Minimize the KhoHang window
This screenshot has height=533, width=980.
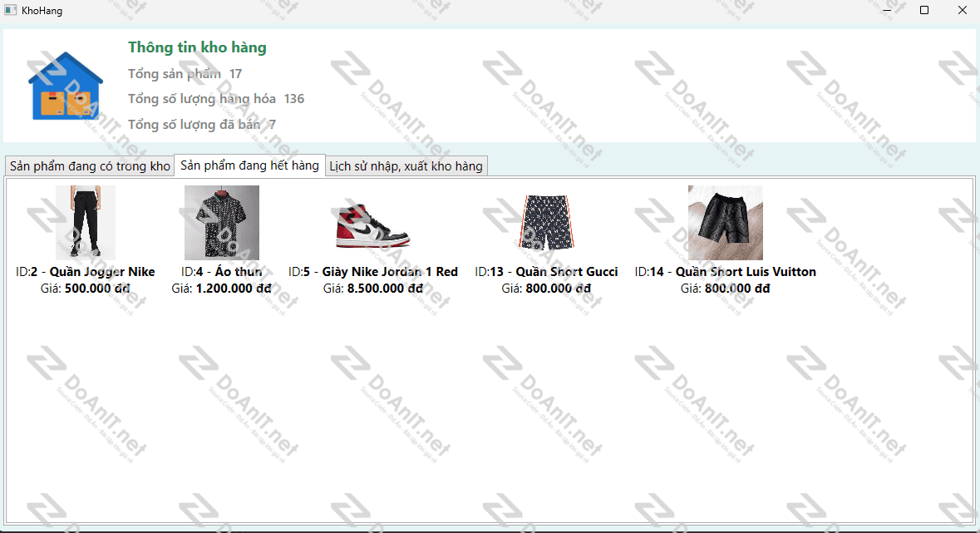pos(887,10)
